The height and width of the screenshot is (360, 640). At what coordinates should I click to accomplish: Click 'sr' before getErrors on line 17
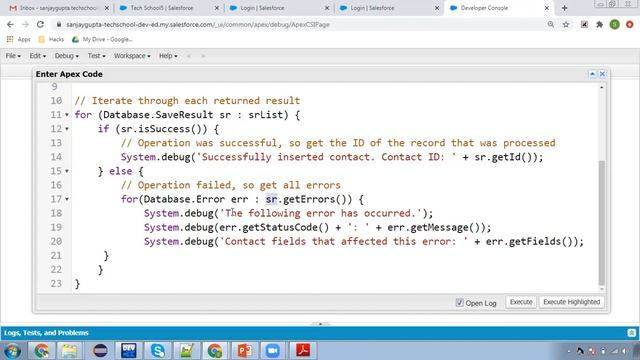point(271,199)
